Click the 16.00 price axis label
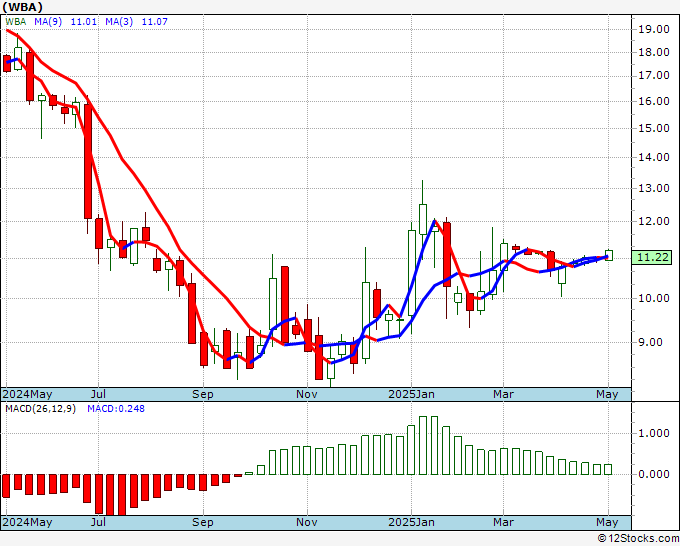The height and width of the screenshot is (546, 680). point(654,101)
